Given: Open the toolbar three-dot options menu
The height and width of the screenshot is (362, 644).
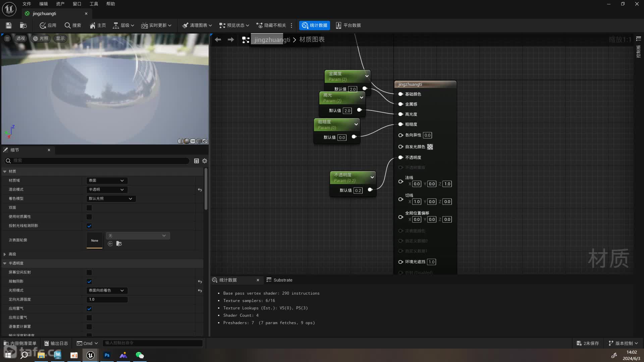Looking at the screenshot, I should [291, 25].
